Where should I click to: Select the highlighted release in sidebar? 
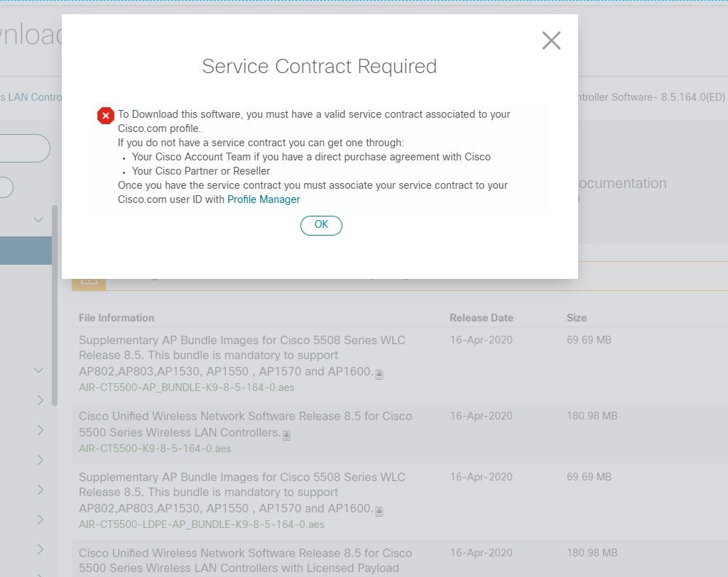point(26,251)
